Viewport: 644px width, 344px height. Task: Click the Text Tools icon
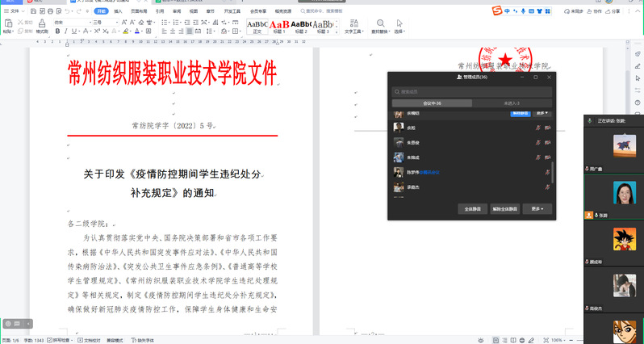[x=353, y=23]
